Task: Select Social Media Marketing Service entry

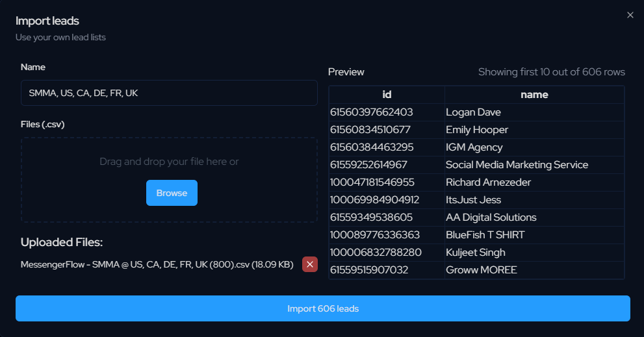Action: tap(517, 165)
